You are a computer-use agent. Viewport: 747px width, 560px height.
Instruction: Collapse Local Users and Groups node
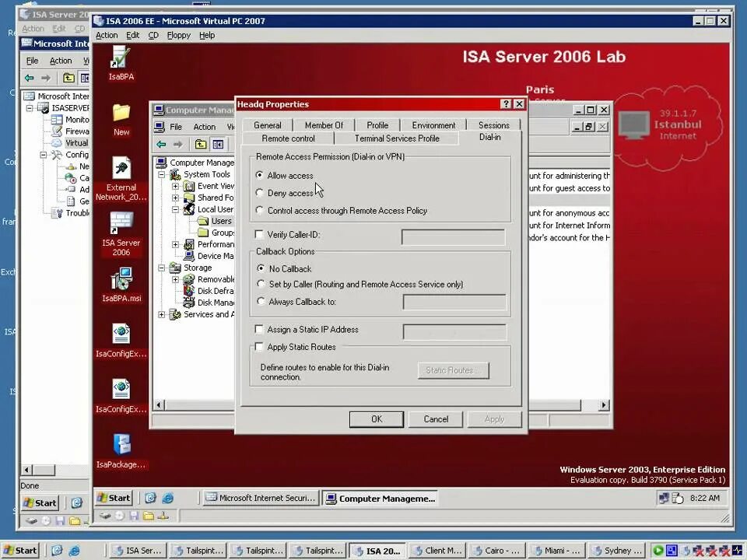[175, 209]
